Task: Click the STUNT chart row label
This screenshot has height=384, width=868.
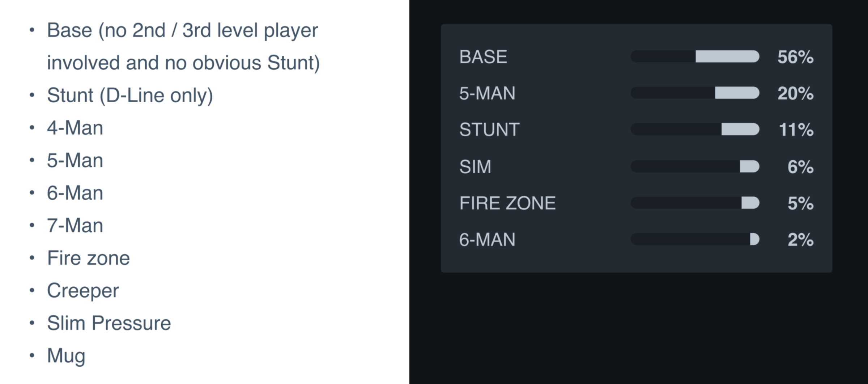Action: click(489, 129)
